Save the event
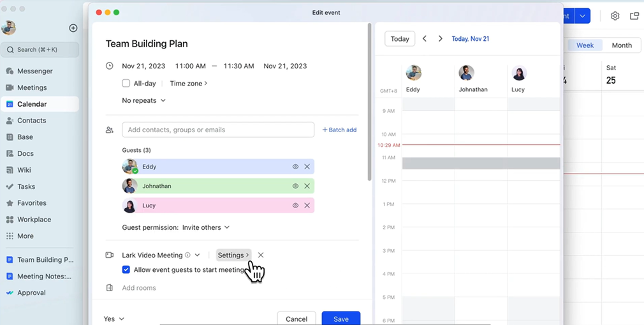This screenshot has height=325, width=644. [340, 319]
